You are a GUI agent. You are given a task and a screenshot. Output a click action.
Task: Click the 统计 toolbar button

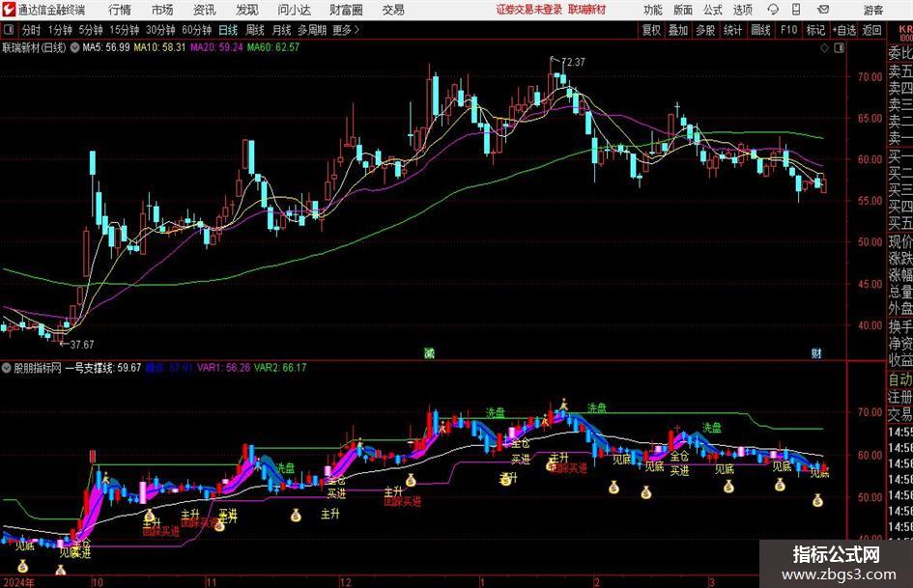pos(732,30)
